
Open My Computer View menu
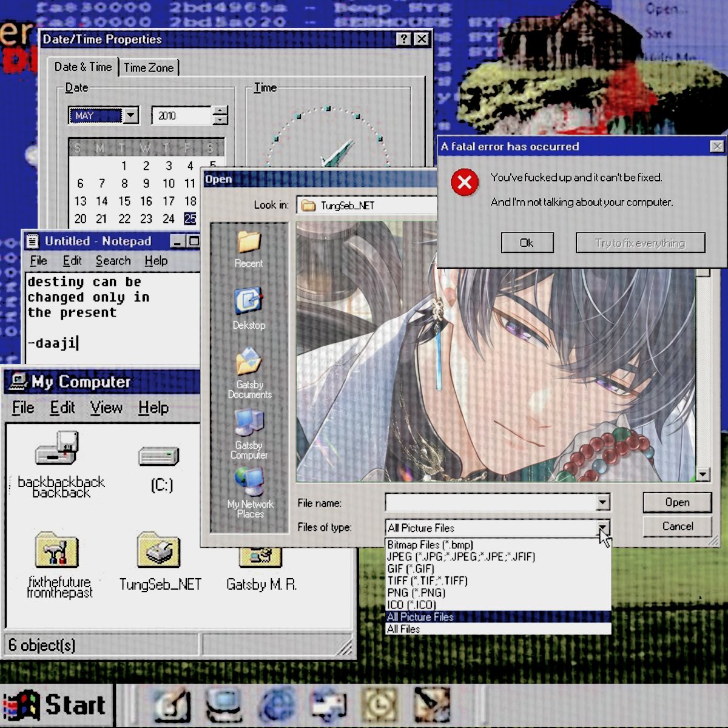(106, 408)
